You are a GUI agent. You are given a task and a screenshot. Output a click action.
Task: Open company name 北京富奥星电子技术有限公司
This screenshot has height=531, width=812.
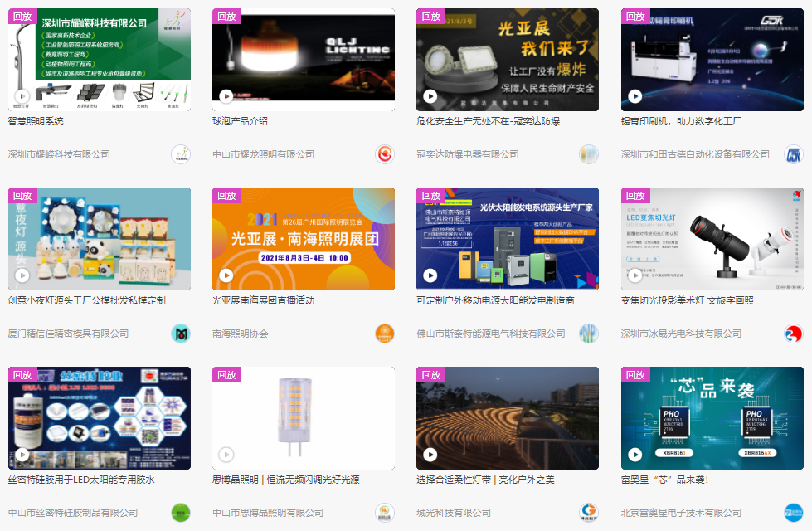(x=681, y=513)
